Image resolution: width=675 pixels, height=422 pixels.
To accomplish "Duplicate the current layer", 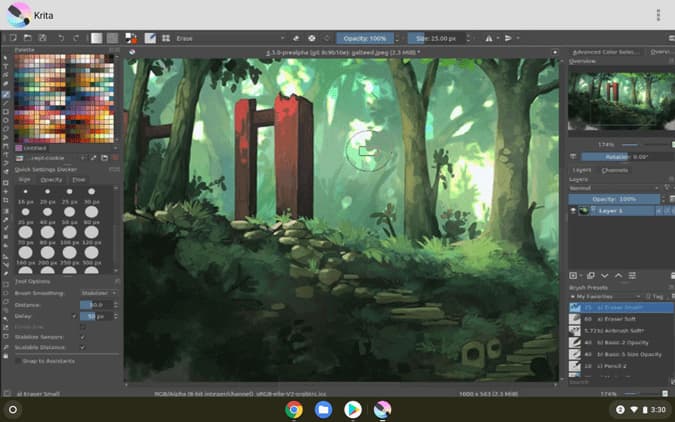I will coord(591,276).
